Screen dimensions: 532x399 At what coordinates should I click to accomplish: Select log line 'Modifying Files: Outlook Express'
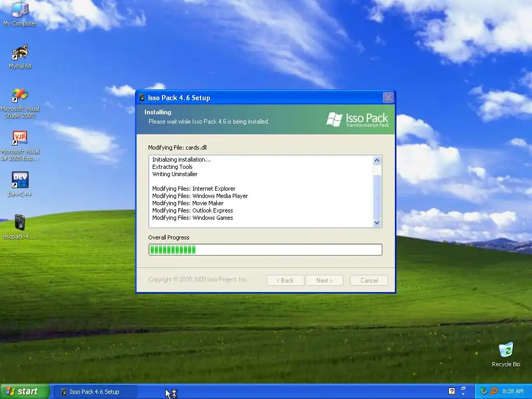coord(192,210)
